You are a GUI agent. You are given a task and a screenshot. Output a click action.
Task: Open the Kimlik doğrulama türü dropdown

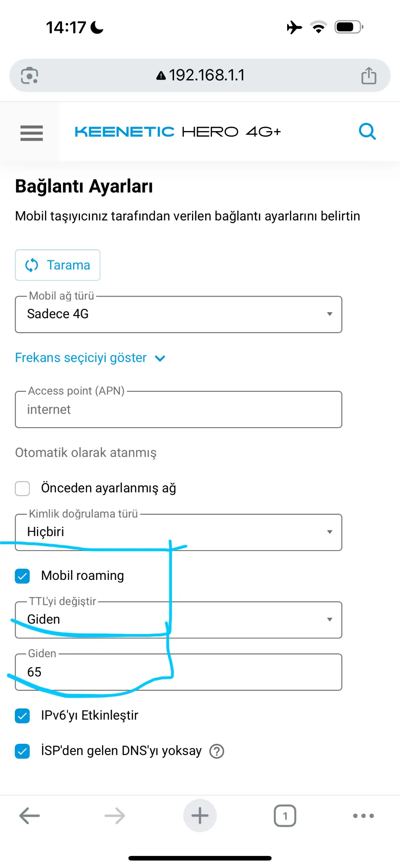[x=179, y=532]
